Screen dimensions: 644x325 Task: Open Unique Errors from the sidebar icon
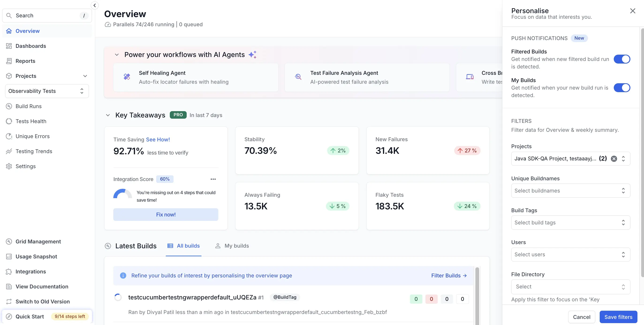click(9, 136)
